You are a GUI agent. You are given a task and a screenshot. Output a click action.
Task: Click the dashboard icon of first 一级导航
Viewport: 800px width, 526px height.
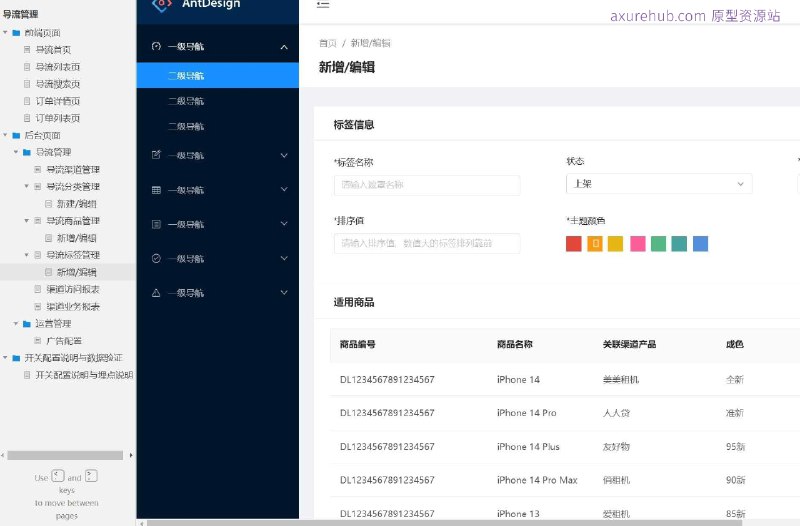tap(157, 46)
